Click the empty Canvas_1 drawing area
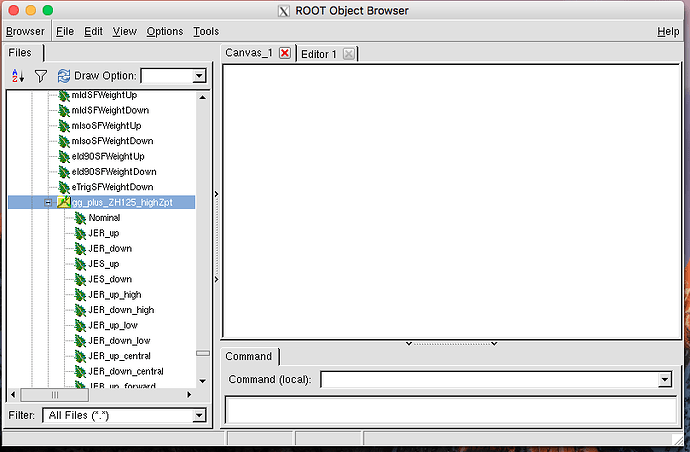690x452 pixels. point(451,202)
